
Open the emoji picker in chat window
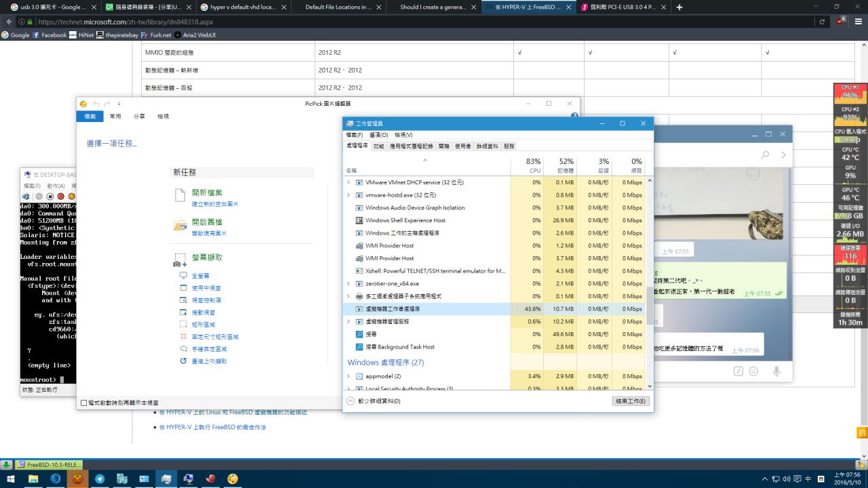coord(753,371)
